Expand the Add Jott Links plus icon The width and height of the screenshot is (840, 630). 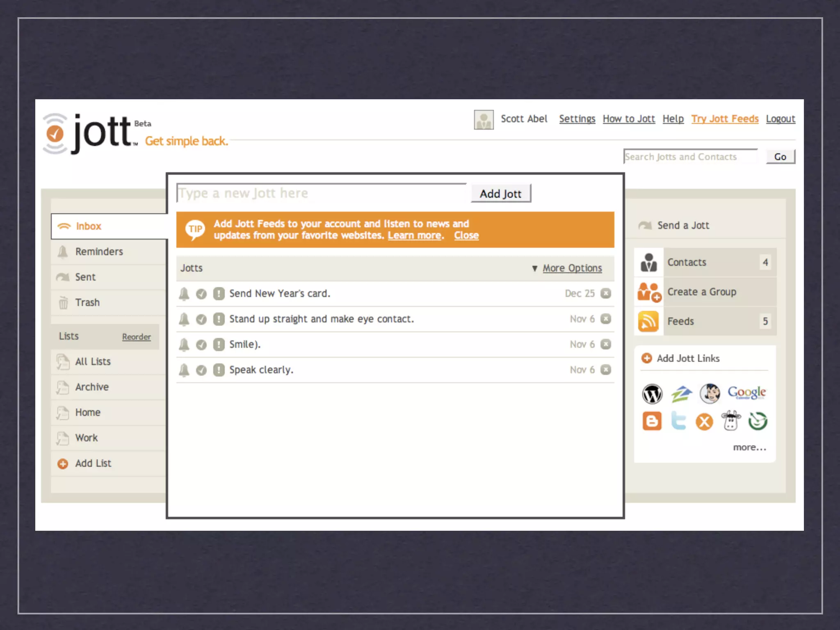[647, 358]
